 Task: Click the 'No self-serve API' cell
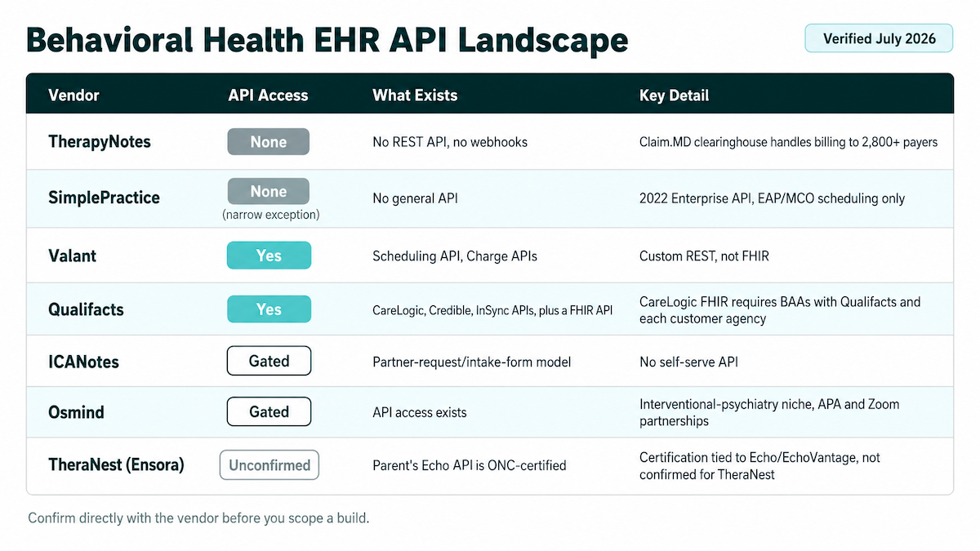(x=688, y=362)
